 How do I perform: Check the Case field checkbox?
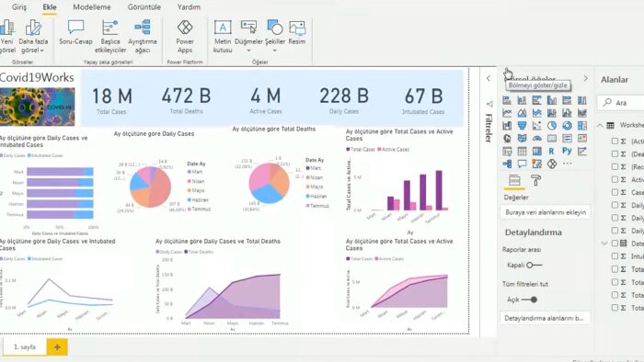pyautogui.click(x=615, y=192)
